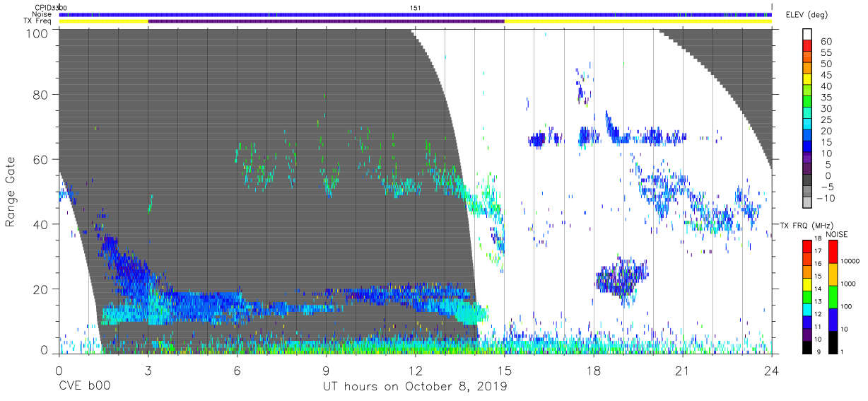Click the white top swatch of ELEV colorbar
Screen dimensions: 868x401
click(x=807, y=35)
